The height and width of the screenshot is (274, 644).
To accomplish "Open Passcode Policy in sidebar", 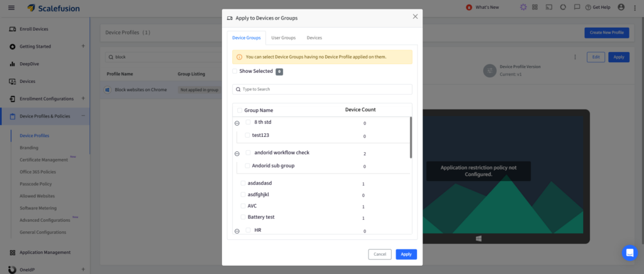I will 36,184.
